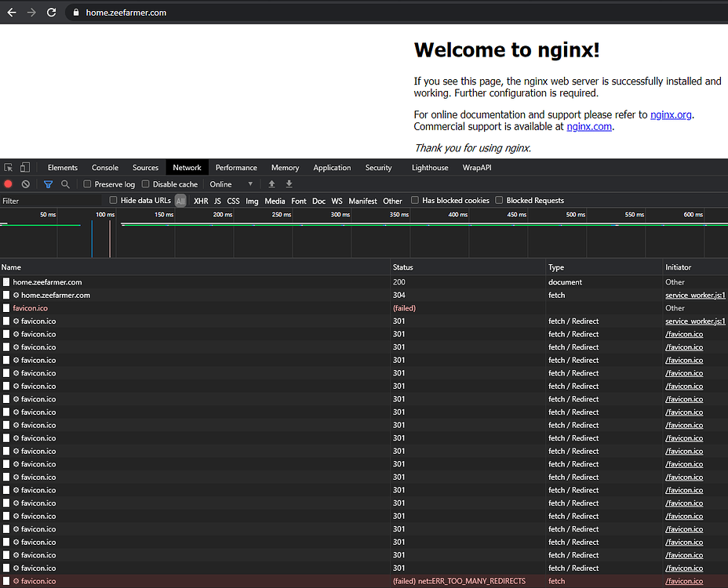Click the file icon of the failed red favicon.ico row
The height and width of the screenshot is (588, 728).
click(6, 308)
